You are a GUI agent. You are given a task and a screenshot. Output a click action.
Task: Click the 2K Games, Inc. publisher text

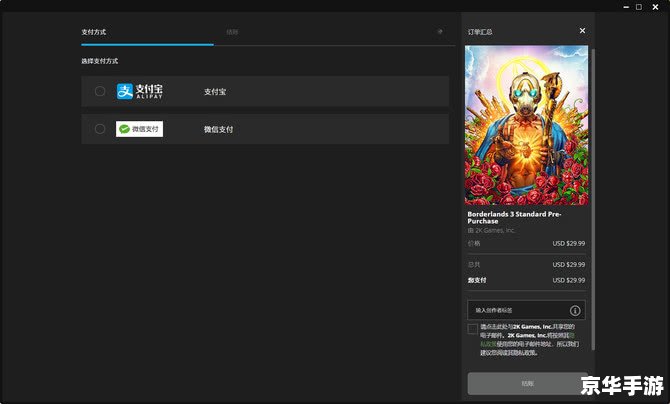tap(495, 230)
